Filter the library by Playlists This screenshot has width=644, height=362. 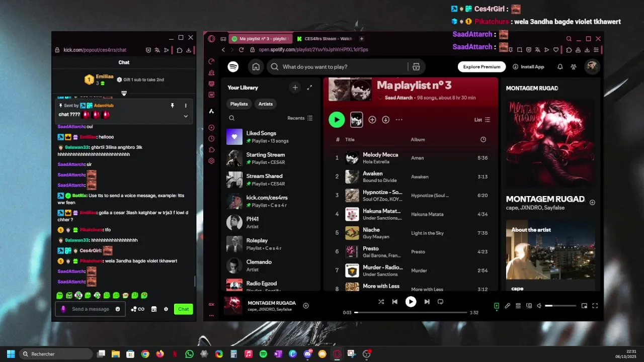[239, 104]
